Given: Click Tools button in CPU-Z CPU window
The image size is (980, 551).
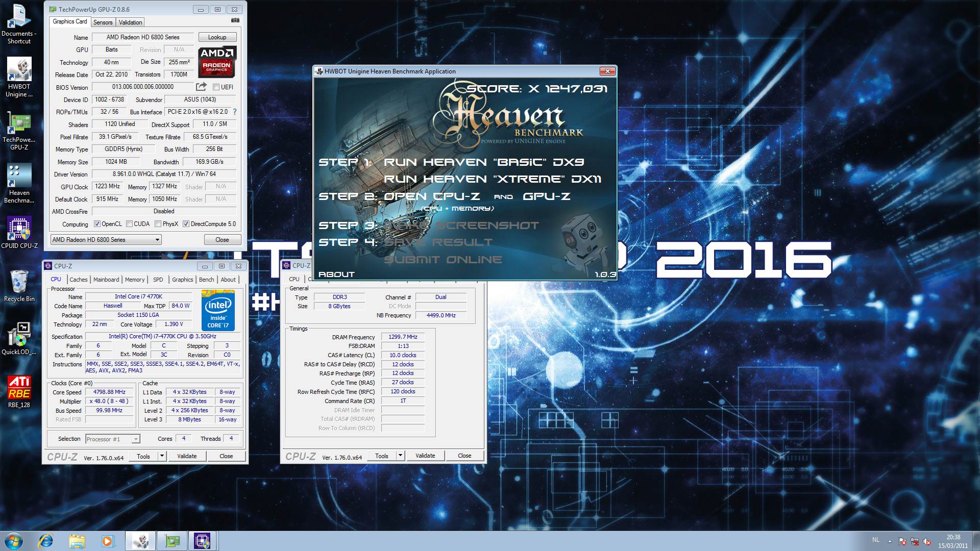Looking at the screenshot, I should point(143,456).
